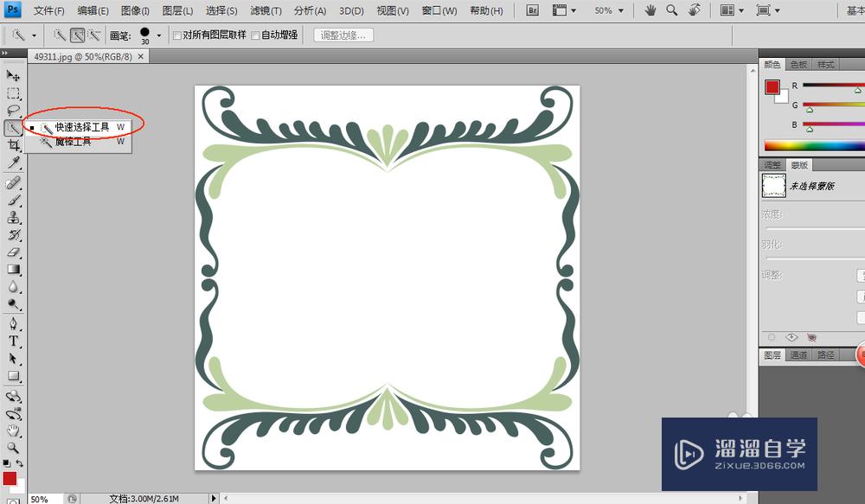The image size is (865, 504).
Task: Click the 调整边缘... button
Action: (x=343, y=35)
